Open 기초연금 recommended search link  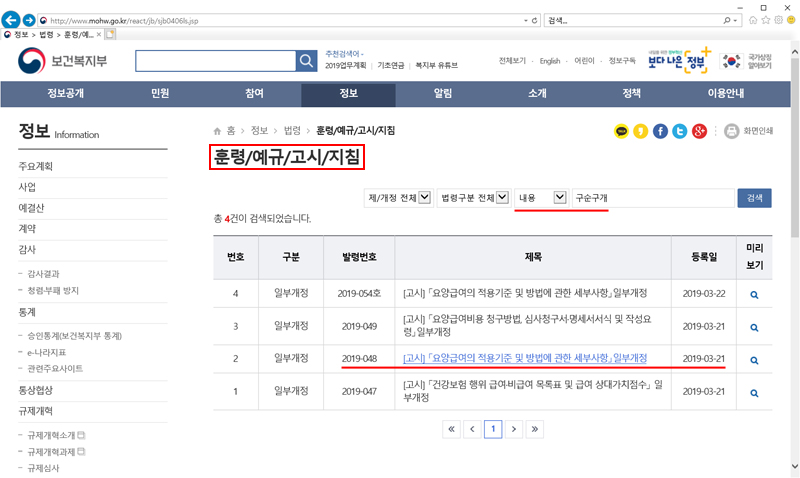(x=390, y=64)
